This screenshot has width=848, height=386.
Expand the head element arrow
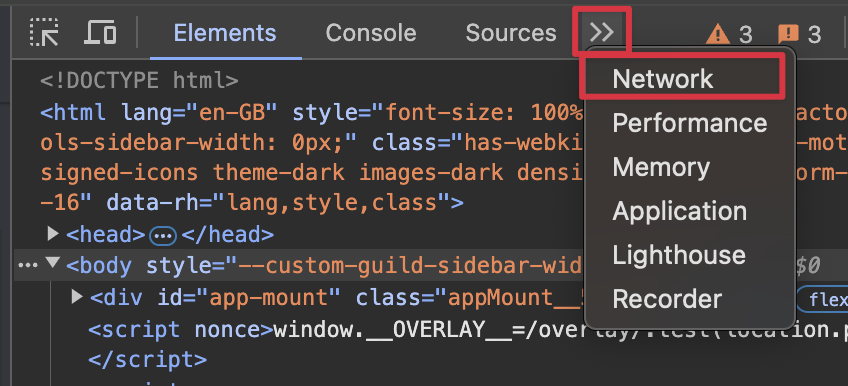[x=52, y=234]
